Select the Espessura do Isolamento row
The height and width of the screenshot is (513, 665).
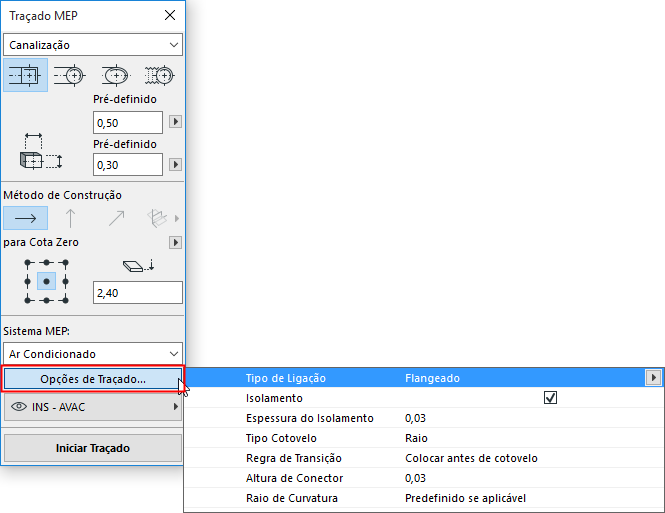[424, 418]
